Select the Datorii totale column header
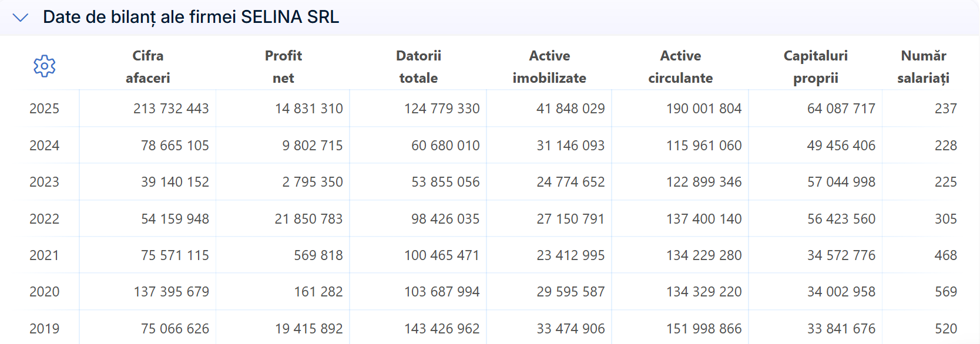This screenshot has width=980, height=344. click(x=418, y=67)
